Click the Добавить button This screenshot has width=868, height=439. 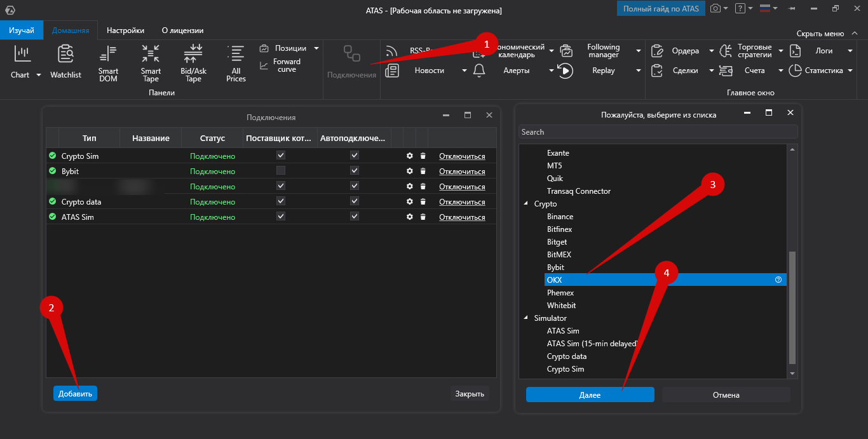[75, 394]
